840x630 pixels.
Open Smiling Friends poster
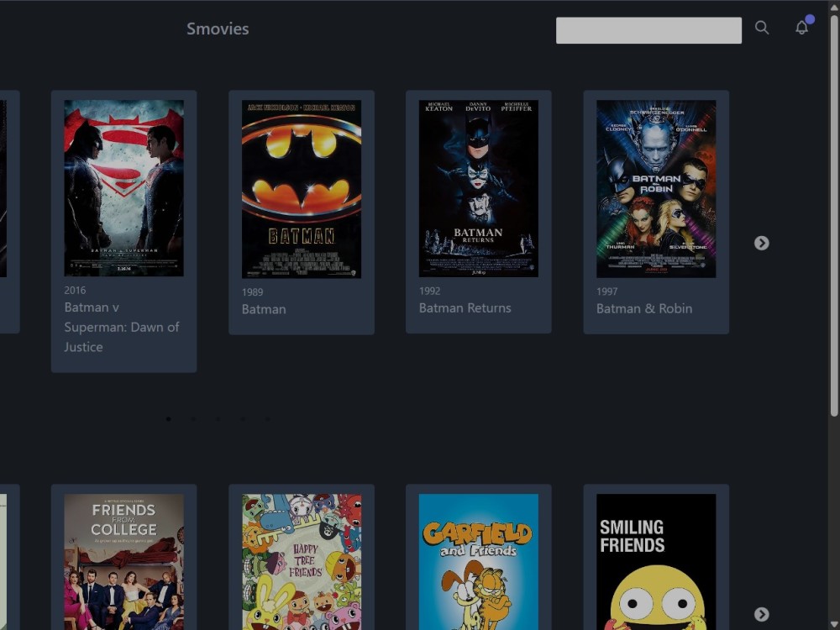[656, 562]
